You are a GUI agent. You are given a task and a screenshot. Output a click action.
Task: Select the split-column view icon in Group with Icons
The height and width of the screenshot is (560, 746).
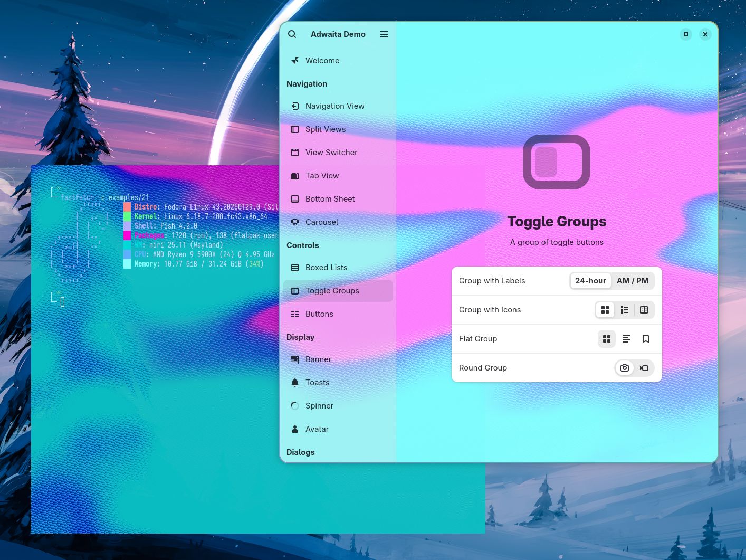click(x=644, y=310)
